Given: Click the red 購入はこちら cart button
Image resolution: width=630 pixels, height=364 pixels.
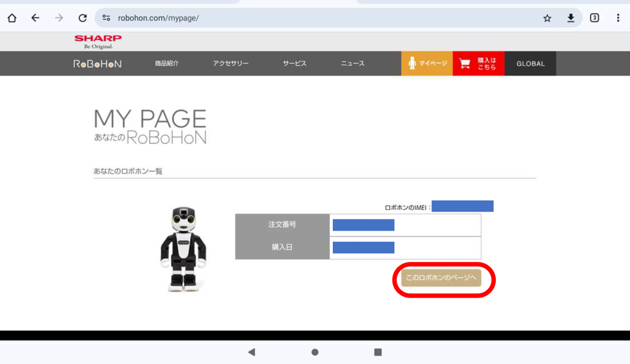Looking at the screenshot, I should pyautogui.click(x=479, y=63).
